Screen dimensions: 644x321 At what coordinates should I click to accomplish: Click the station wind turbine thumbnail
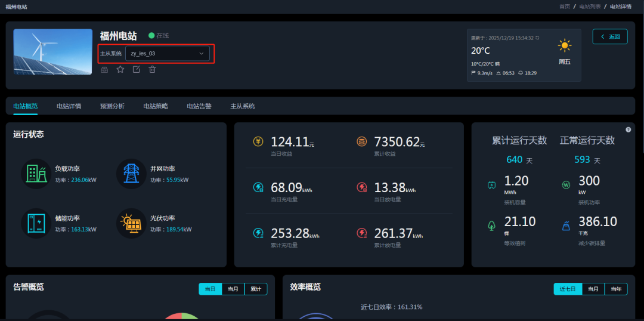(x=52, y=52)
